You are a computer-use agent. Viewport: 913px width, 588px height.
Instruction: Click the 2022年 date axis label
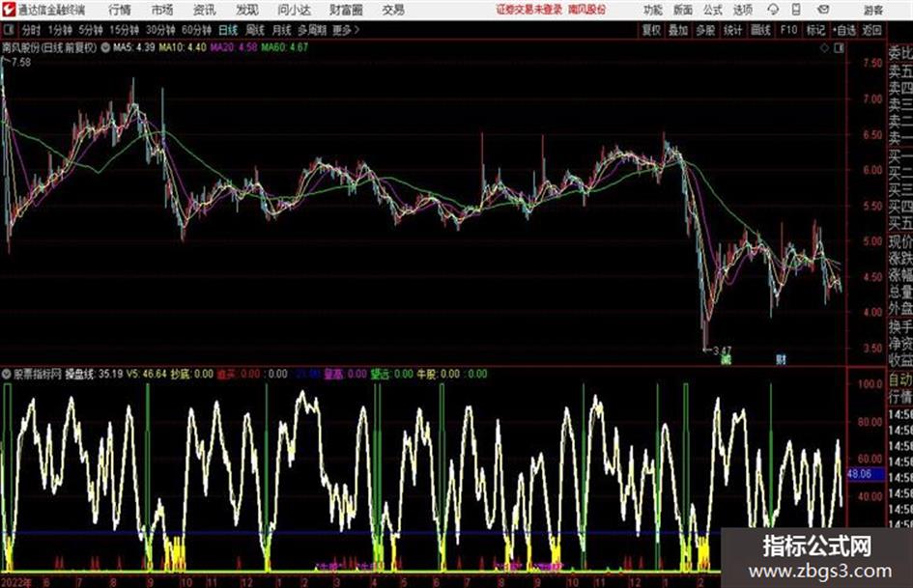(16, 581)
